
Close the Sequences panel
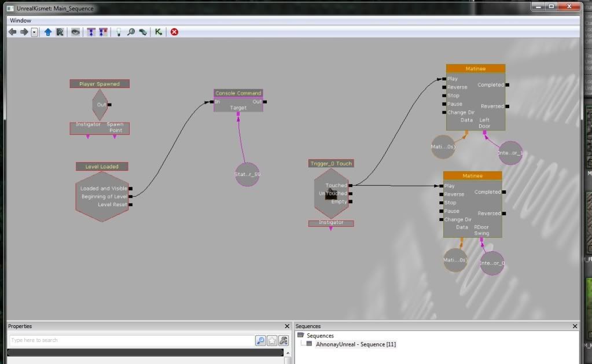[x=575, y=326]
